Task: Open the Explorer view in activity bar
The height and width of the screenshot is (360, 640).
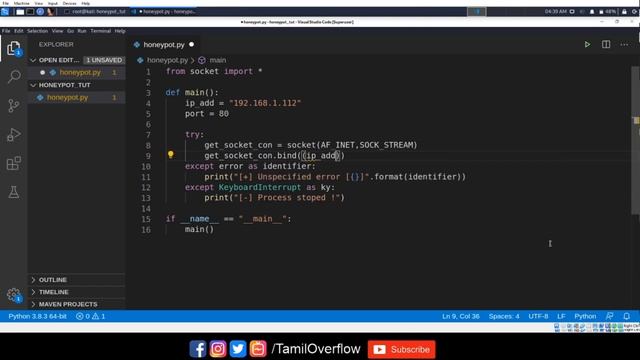Action: click(x=13, y=49)
